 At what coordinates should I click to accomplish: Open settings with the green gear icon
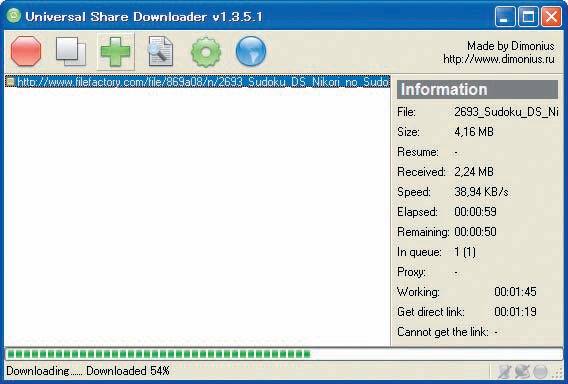tap(206, 52)
